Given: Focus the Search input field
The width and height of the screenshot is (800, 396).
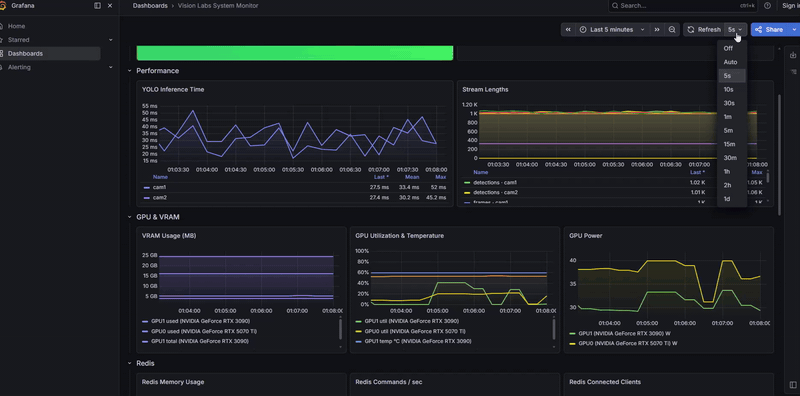Looking at the screenshot, I should [x=683, y=6].
